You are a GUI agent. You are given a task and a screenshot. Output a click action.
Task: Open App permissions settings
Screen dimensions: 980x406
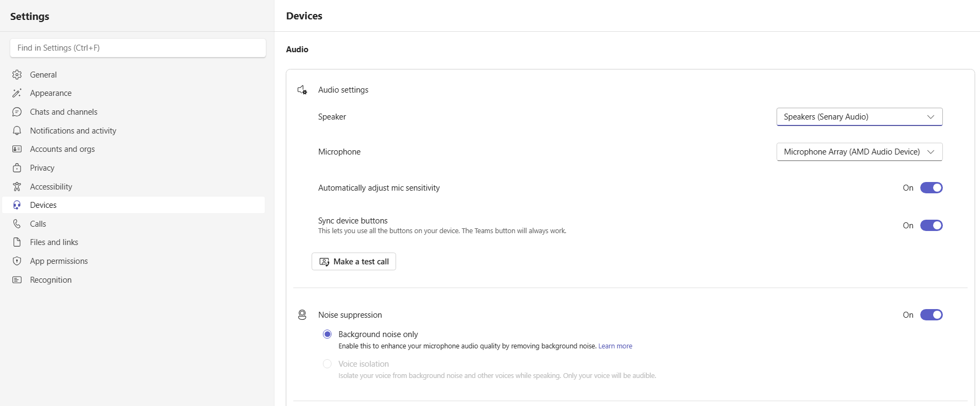(133, 261)
